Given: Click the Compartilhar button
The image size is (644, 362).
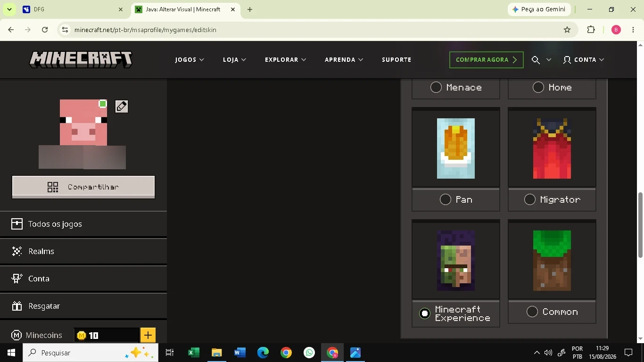Looking at the screenshot, I should pos(83,187).
